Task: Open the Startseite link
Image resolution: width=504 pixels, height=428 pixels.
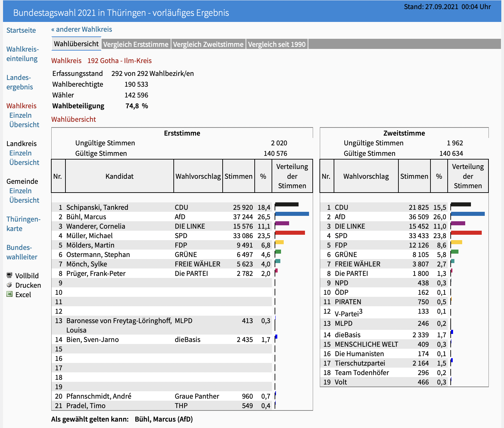Action: click(x=21, y=30)
